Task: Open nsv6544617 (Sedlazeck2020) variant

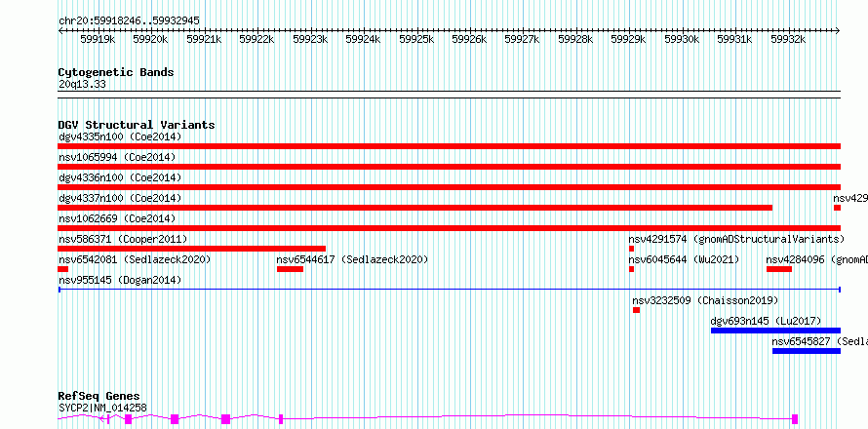Action: [x=353, y=259]
